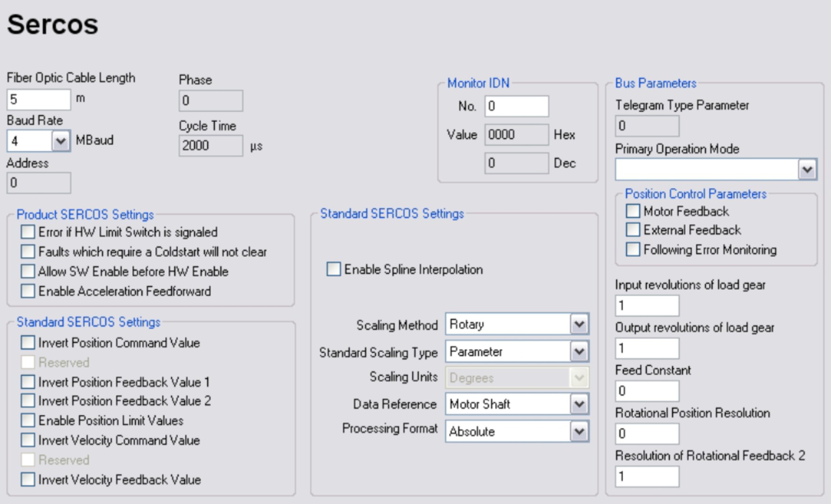Screen dimensions: 831x504
Task: Expand the Processing Format dropdown
Action: [x=579, y=431]
